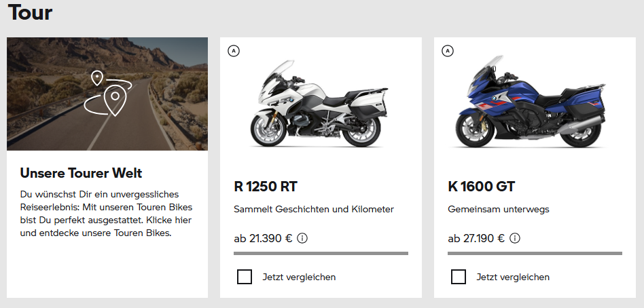Screen dimensions: 644x308
Task: Click the location pin icon on the road image
Action: coord(108,93)
